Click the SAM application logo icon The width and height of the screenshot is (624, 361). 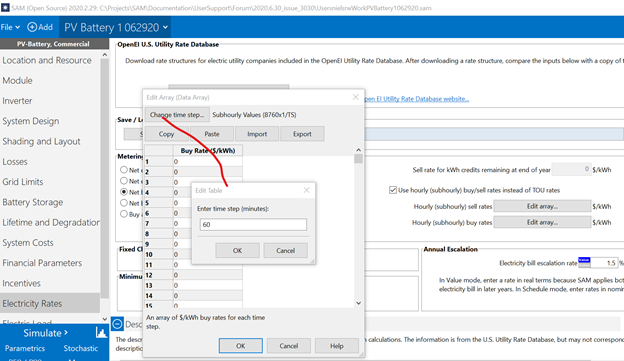tap(5, 8)
